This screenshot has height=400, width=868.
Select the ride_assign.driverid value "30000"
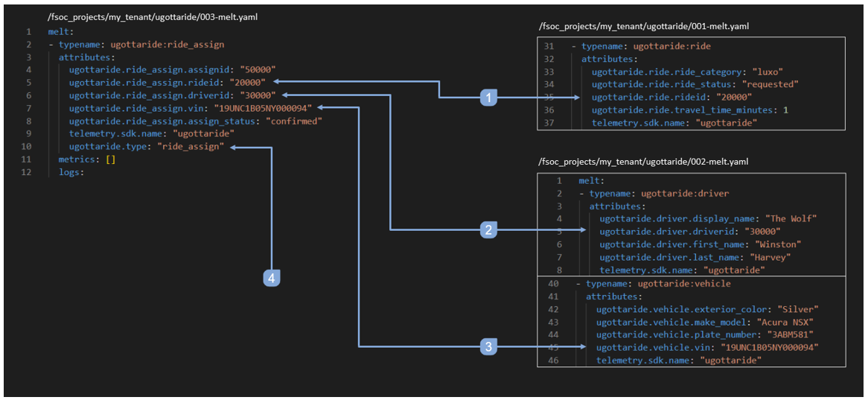point(257,95)
